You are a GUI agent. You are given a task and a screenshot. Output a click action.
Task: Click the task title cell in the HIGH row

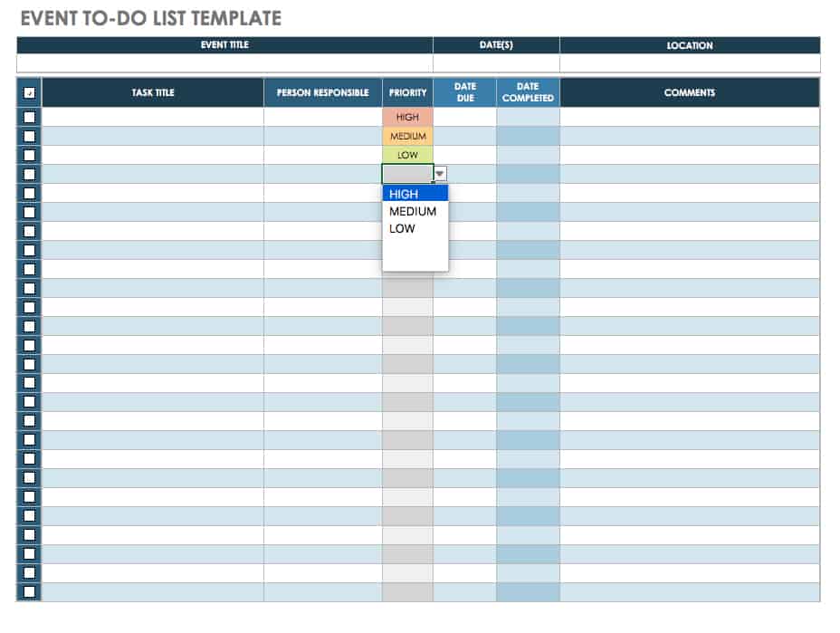click(153, 117)
